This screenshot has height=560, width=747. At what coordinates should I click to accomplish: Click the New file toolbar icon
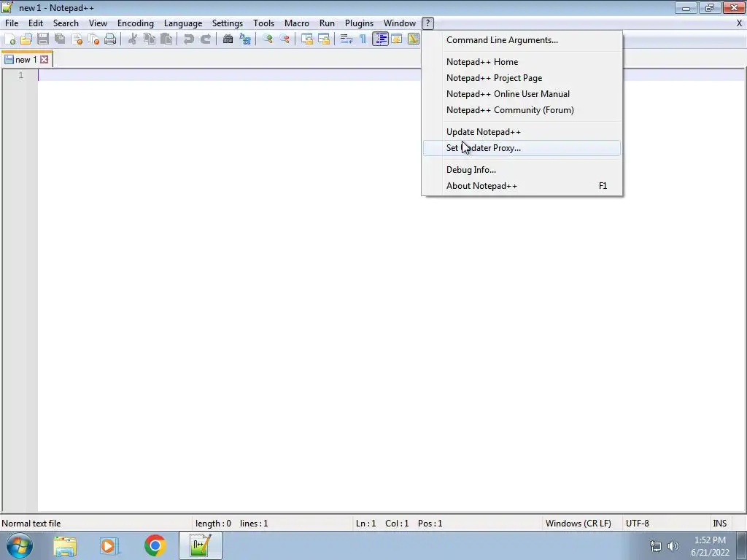pyautogui.click(x=10, y=39)
